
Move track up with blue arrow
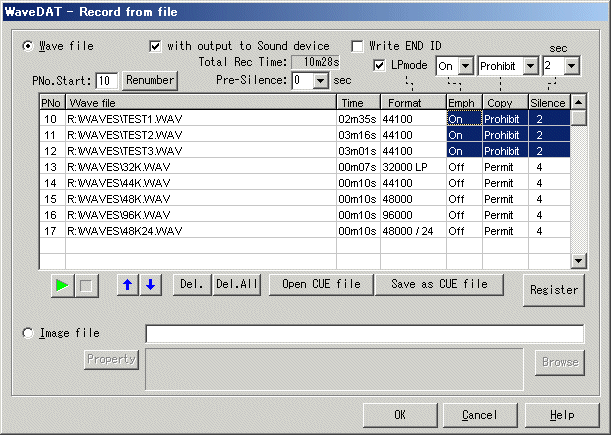(x=128, y=285)
